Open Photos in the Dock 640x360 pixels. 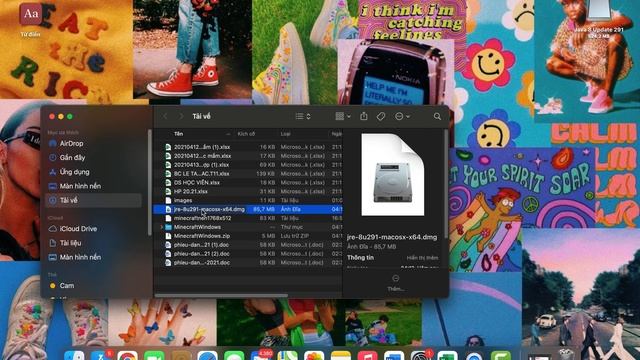pos(314,355)
